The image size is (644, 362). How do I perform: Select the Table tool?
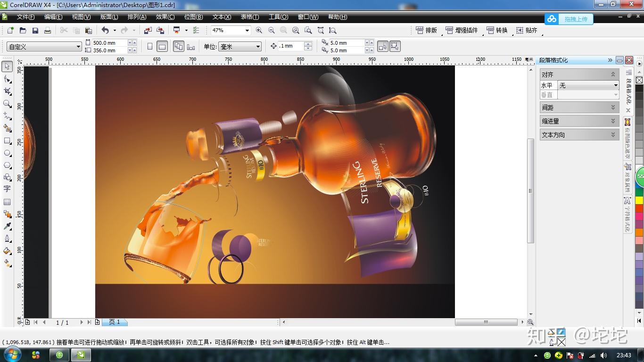[x=7, y=202]
